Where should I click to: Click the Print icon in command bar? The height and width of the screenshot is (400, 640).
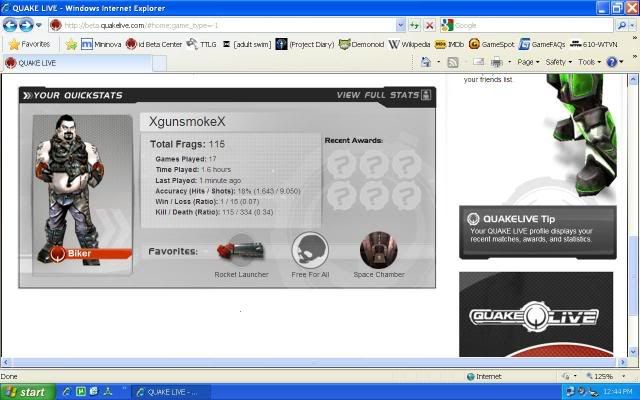pyautogui.click(x=496, y=62)
